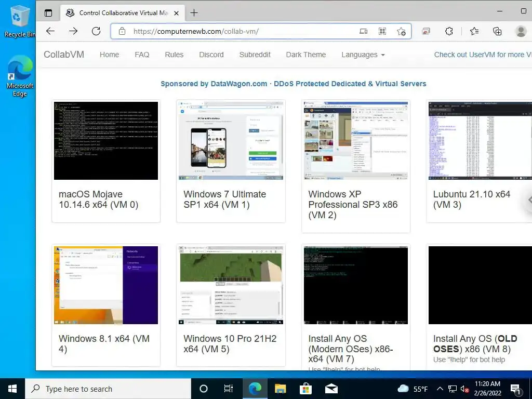Open the tab actions menu icon

coord(48,13)
